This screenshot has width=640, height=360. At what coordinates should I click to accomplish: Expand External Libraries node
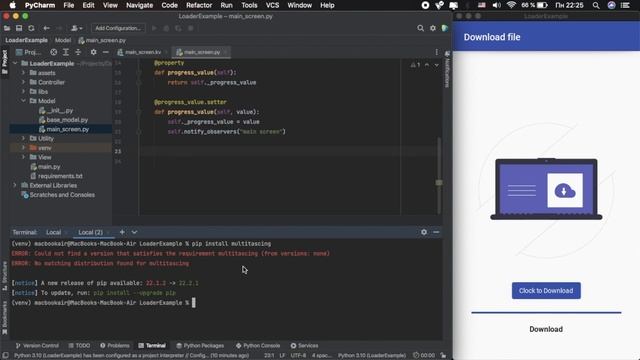pos(15,185)
